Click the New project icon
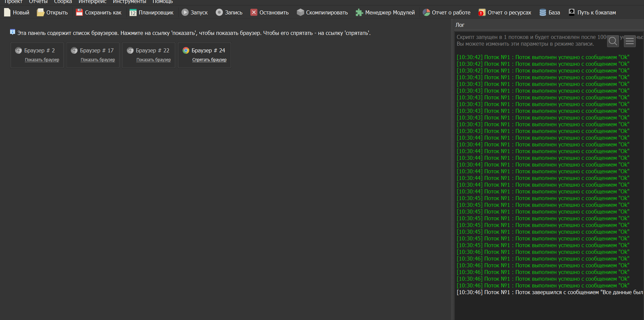Image resolution: width=644 pixels, height=320 pixels. [x=7, y=12]
